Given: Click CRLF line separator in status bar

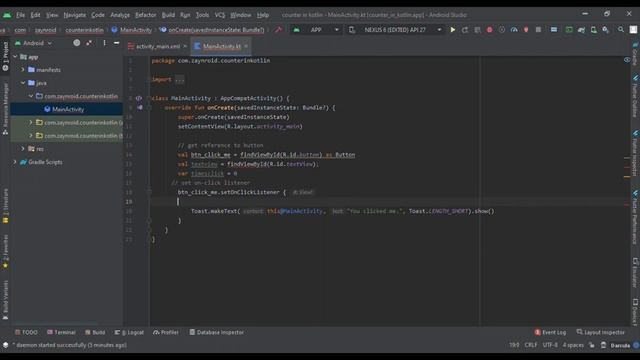Looking at the screenshot, I should pyautogui.click(x=531, y=345).
